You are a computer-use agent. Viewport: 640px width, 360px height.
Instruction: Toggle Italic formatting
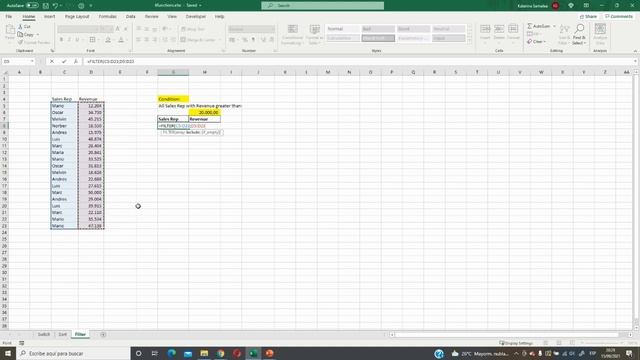[69, 40]
